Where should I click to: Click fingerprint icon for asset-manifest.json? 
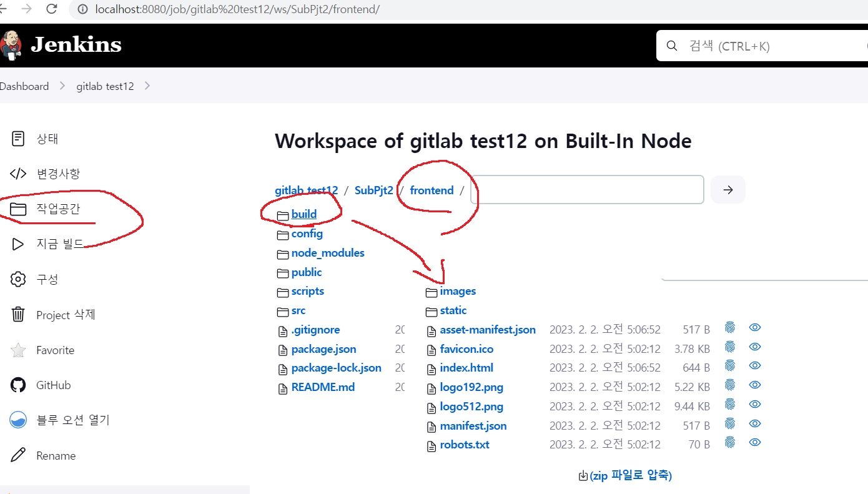click(730, 327)
